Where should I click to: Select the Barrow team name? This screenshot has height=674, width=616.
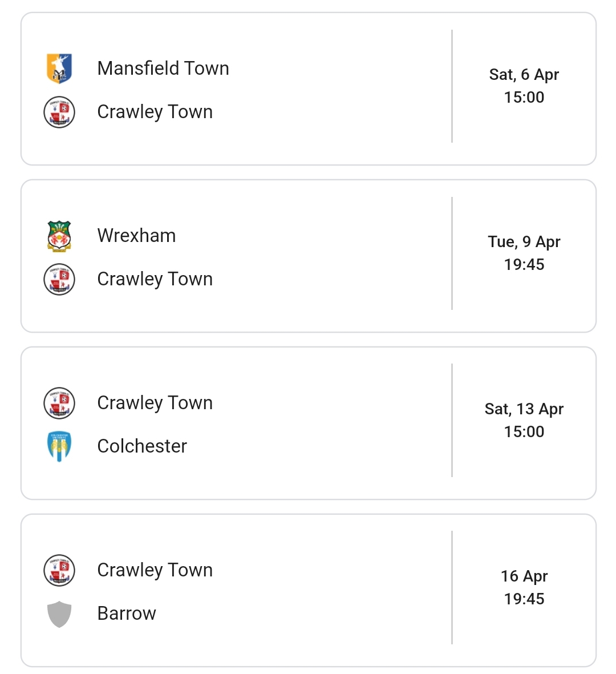click(127, 613)
